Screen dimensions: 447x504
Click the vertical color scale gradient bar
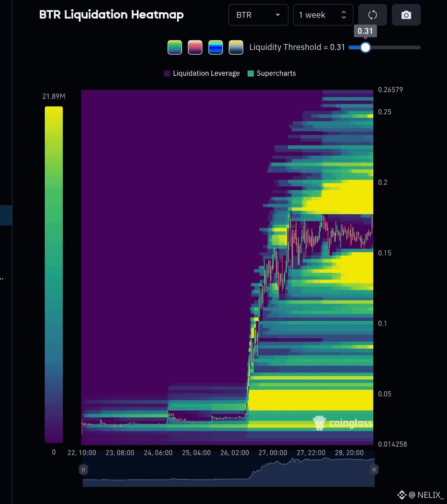[54, 275]
